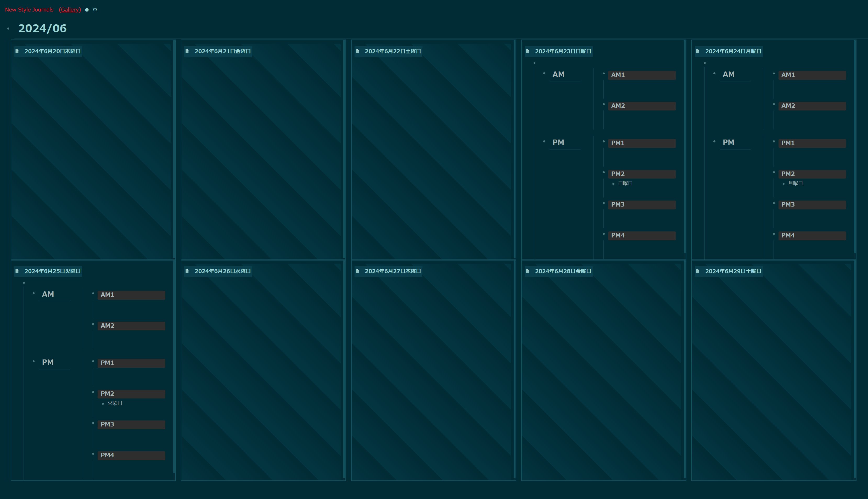Click the page icon of 2024年6月22日土曜日
The height and width of the screenshot is (499, 868).
pos(357,51)
